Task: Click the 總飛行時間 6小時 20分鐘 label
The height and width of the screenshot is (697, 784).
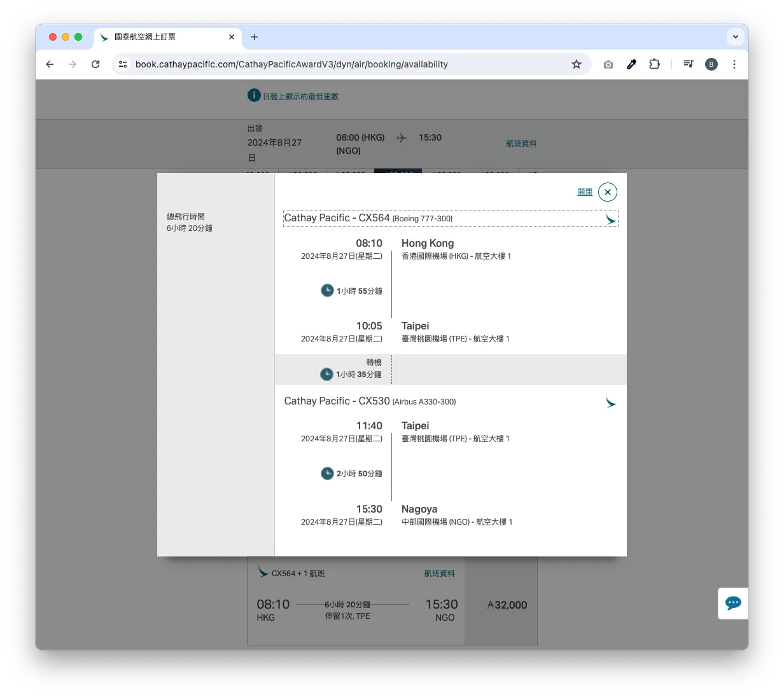Action: point(190,223)
